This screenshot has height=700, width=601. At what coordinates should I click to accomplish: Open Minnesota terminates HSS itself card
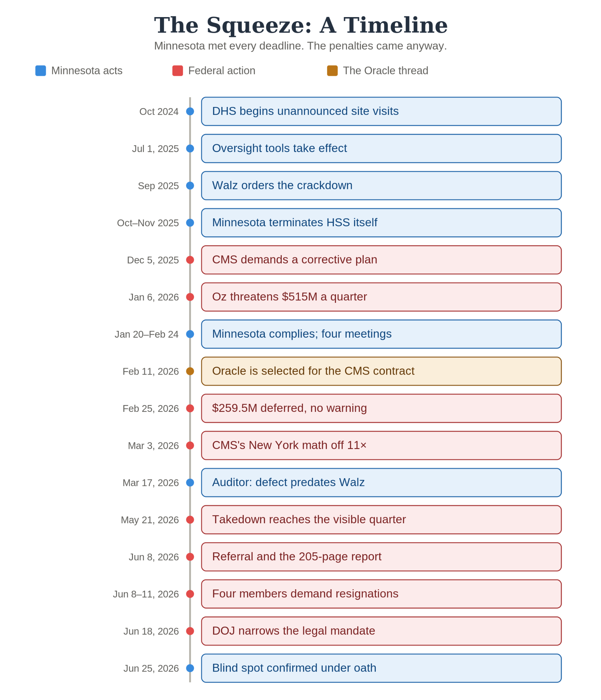[x=381, y=223]
